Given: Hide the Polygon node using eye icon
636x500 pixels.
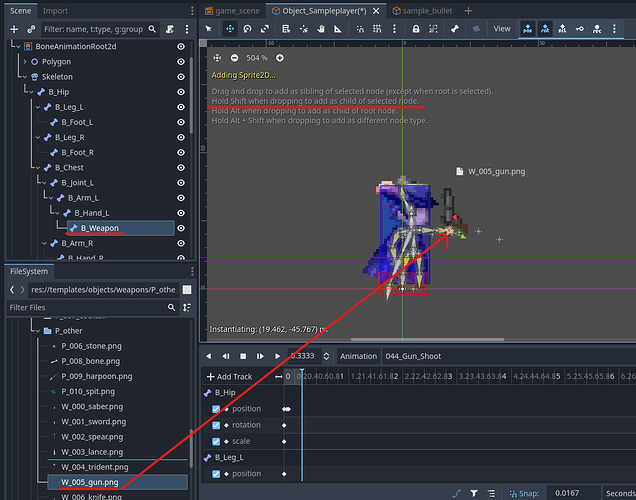Looking at the screenshot, I should [x=180, y=61].
